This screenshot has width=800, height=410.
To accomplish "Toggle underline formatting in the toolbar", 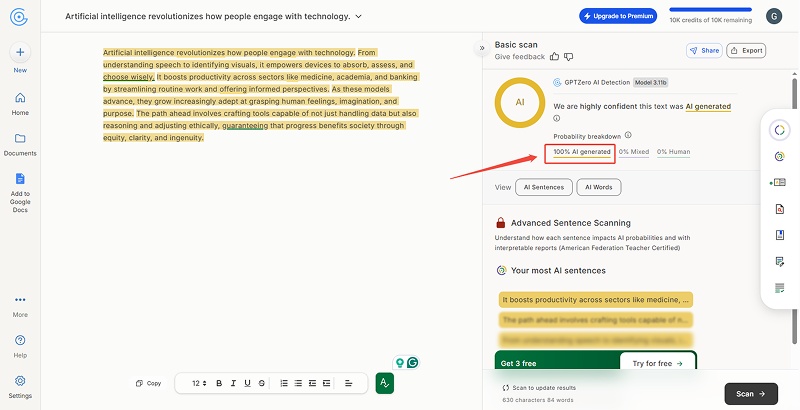I will (x=247, y=383).
